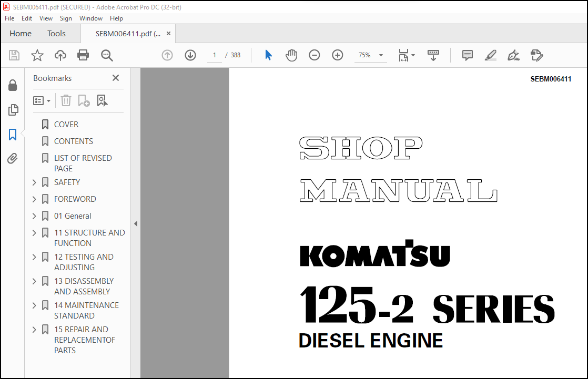Switch to the Home tab
The width and height of the screenshot is (588, 379).
[x=21, y=33]
